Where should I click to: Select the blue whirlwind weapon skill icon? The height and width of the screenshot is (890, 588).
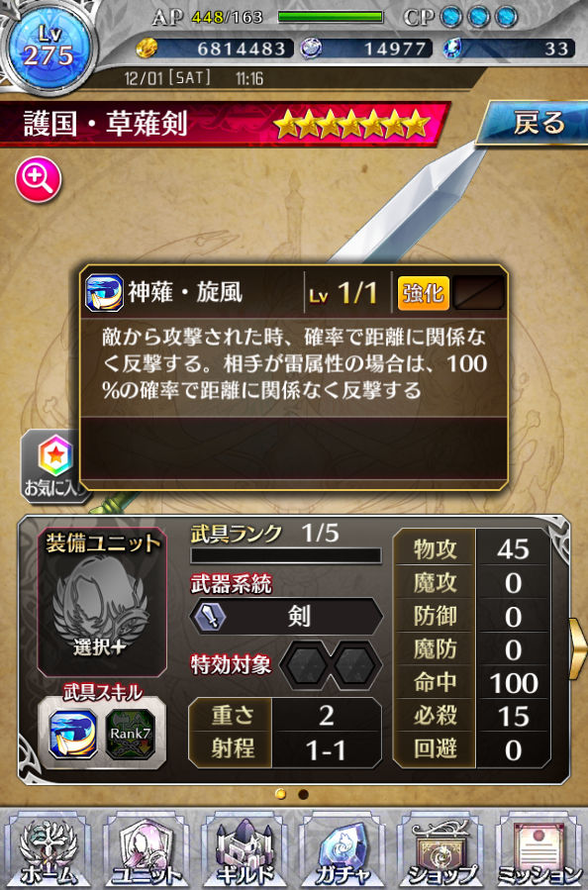[72, 734]
